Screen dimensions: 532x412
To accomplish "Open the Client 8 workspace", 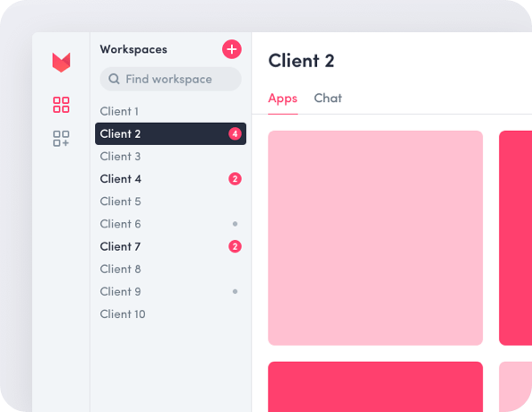I will click(171, 269).
